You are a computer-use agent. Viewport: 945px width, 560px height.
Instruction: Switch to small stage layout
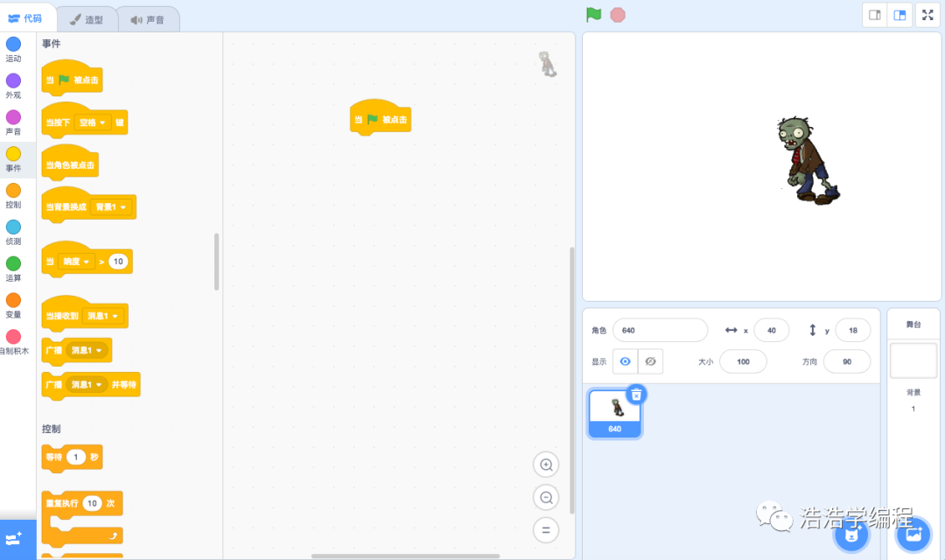(x=875, y=15)
